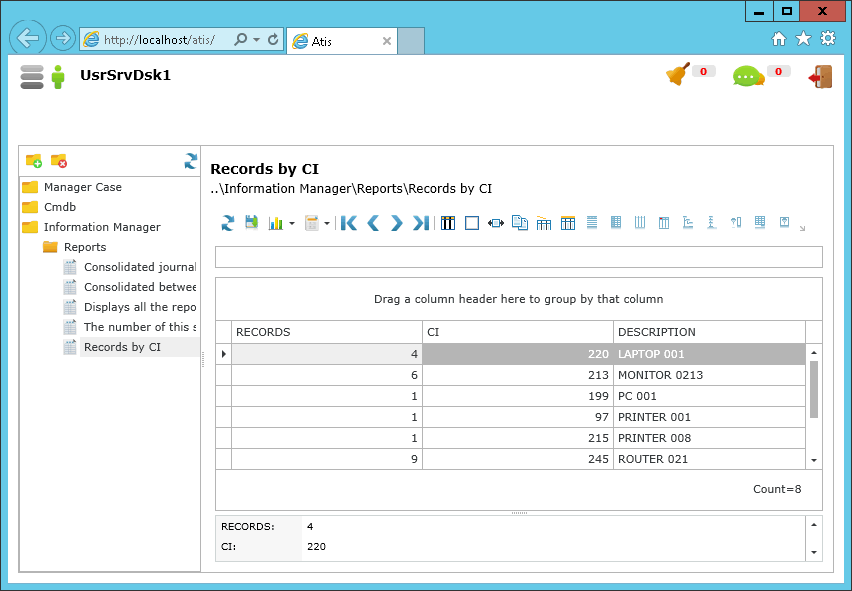Open the green chat messages icon
This screenshot has height=591, width=852.
pos(748,76)
